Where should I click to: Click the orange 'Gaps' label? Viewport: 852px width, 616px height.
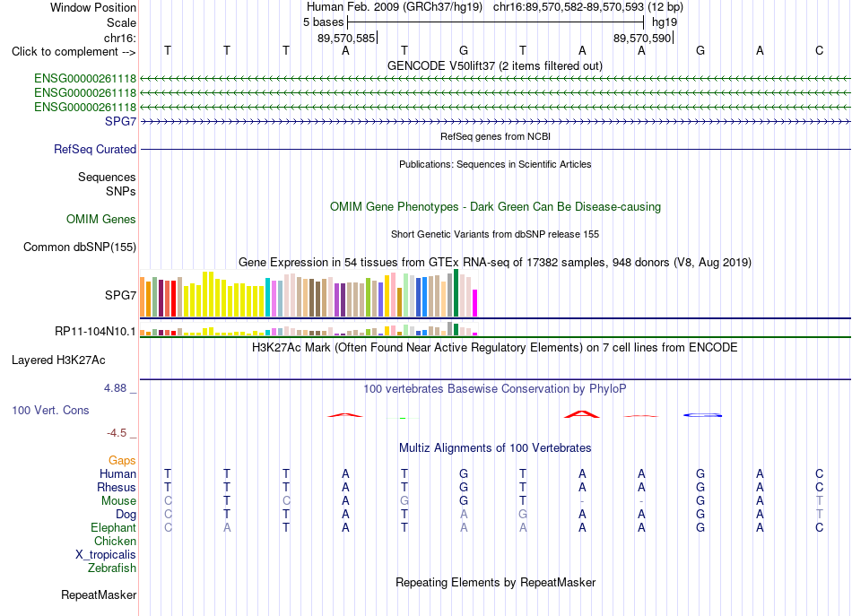(x=122, y=461)
